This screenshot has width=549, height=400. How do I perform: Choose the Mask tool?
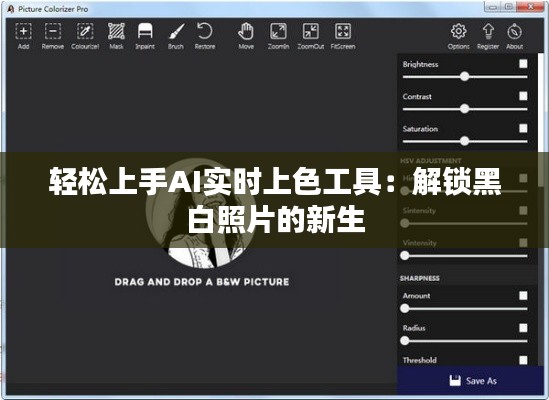(116, 35)
